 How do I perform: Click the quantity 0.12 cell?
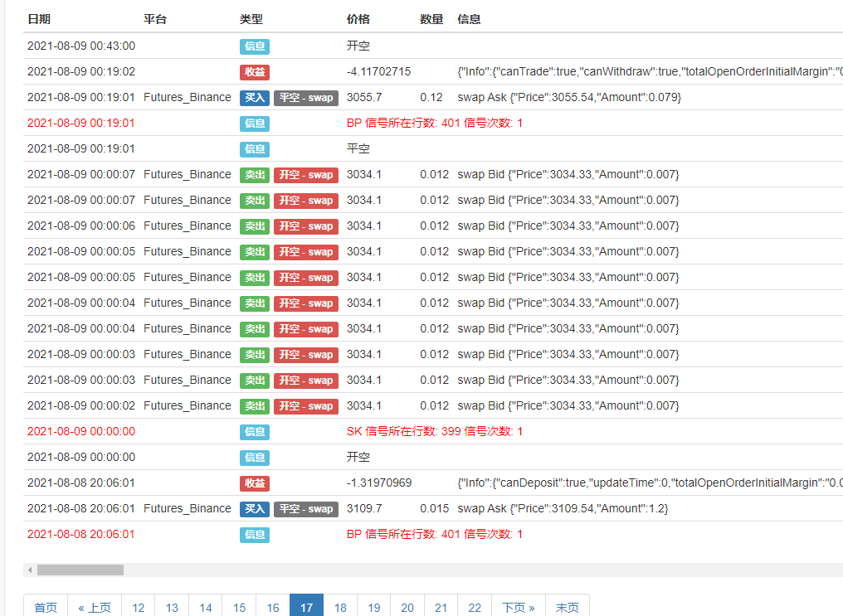(x=431, y=97)
